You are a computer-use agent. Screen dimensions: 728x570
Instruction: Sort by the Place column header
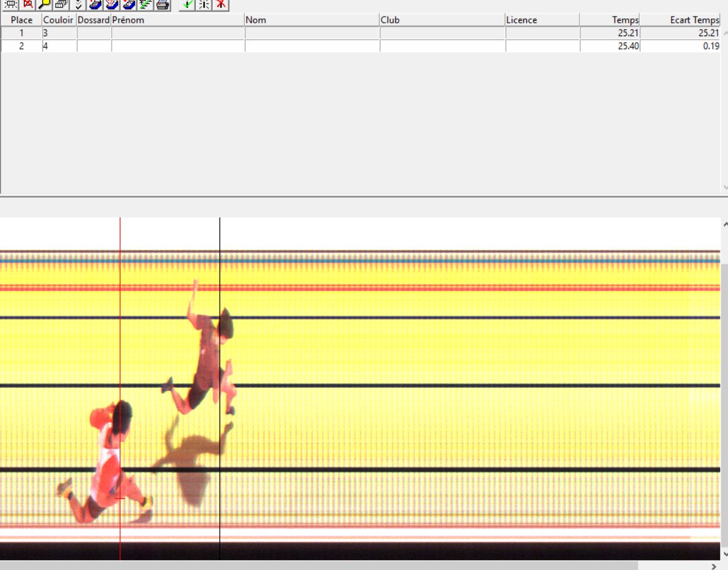(x=21, y=20)
